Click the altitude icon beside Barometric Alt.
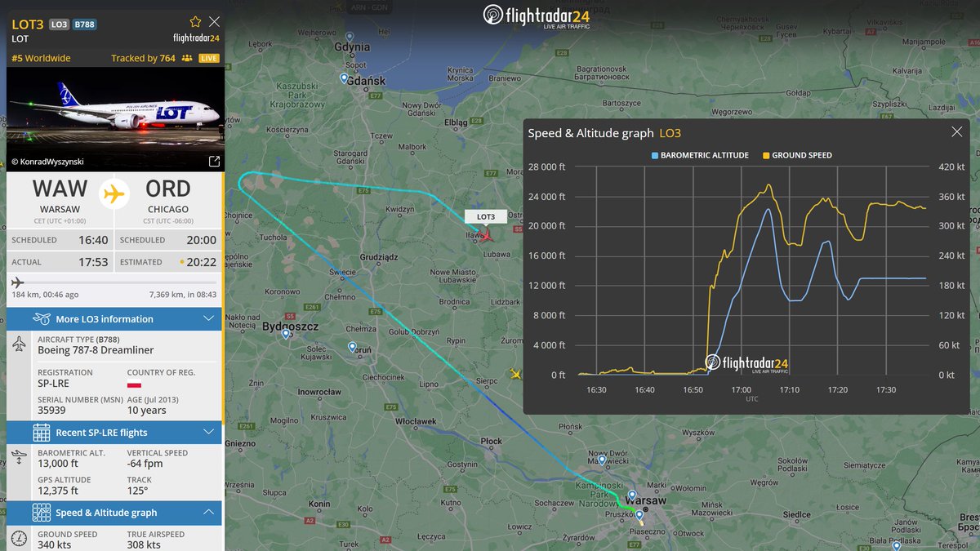 pos(20,457)
